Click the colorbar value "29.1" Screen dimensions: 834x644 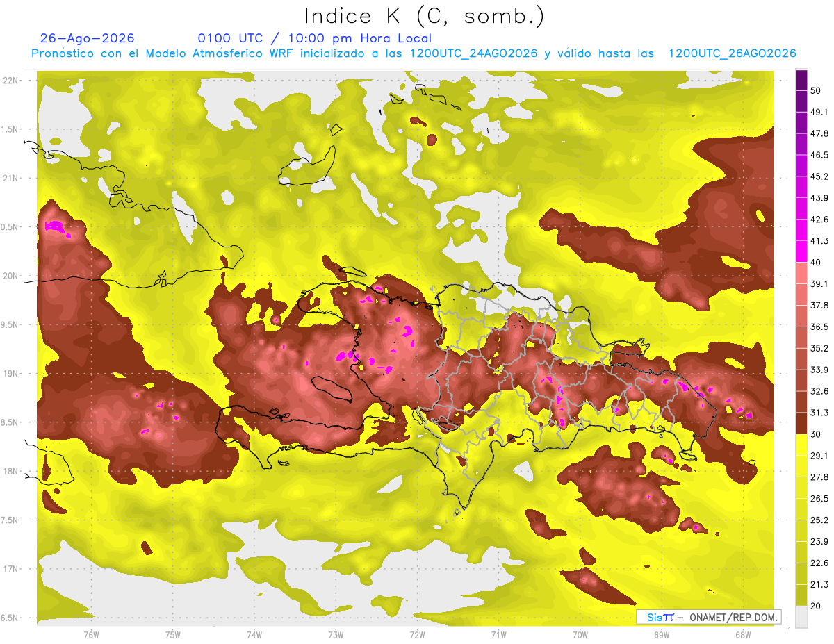click(819, 456)
